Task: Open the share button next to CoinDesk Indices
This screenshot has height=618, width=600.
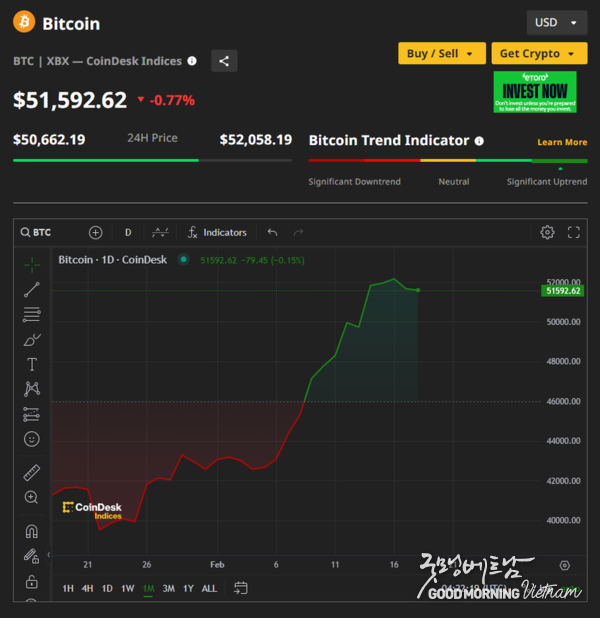Action: (224, 61)
